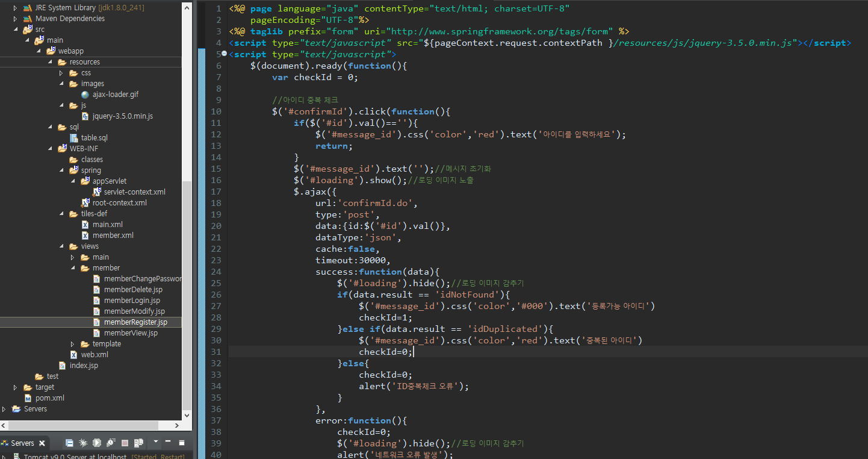The height and width of the screenshot is (459, 868).
Task: Select the classes folder
Action: coord(92,160)
